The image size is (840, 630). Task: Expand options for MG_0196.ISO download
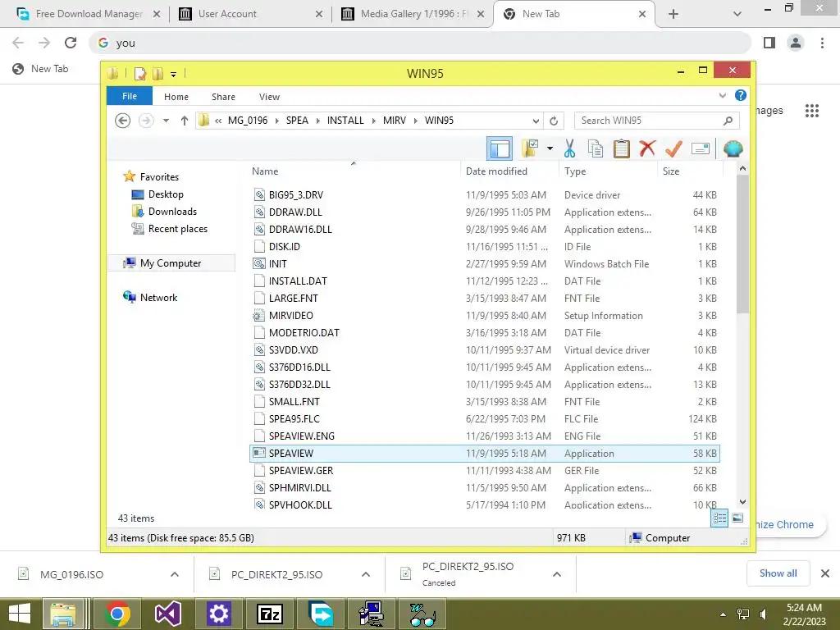[175, 574]
